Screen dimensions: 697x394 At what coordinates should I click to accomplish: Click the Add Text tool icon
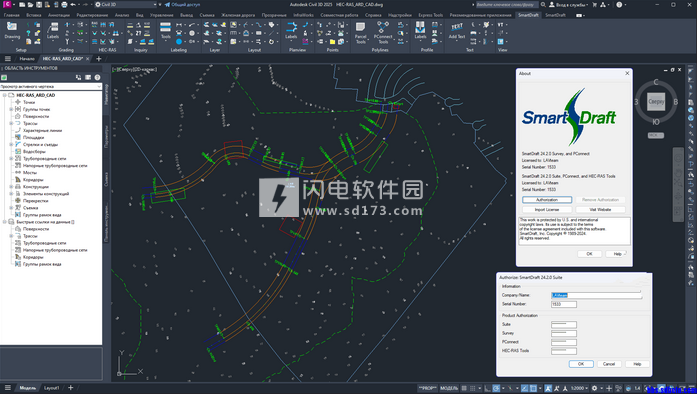pyautogui.click(x=457, y=30)
